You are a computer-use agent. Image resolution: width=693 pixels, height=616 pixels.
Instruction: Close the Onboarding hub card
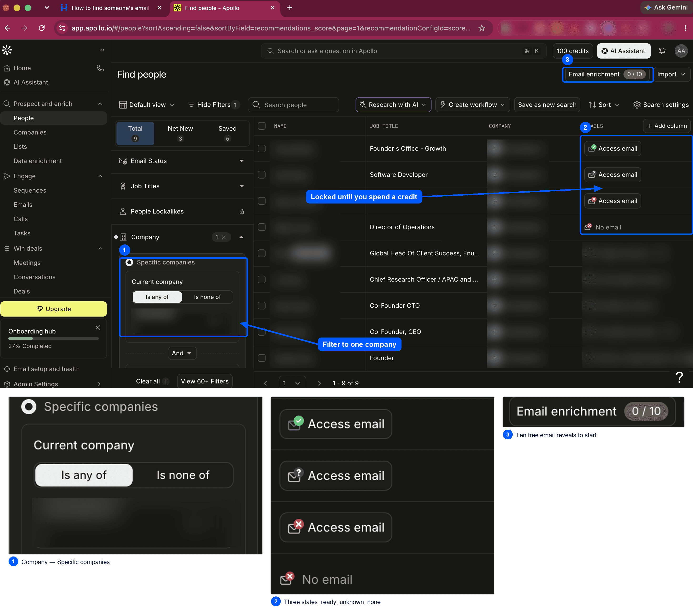coord(98,327)
